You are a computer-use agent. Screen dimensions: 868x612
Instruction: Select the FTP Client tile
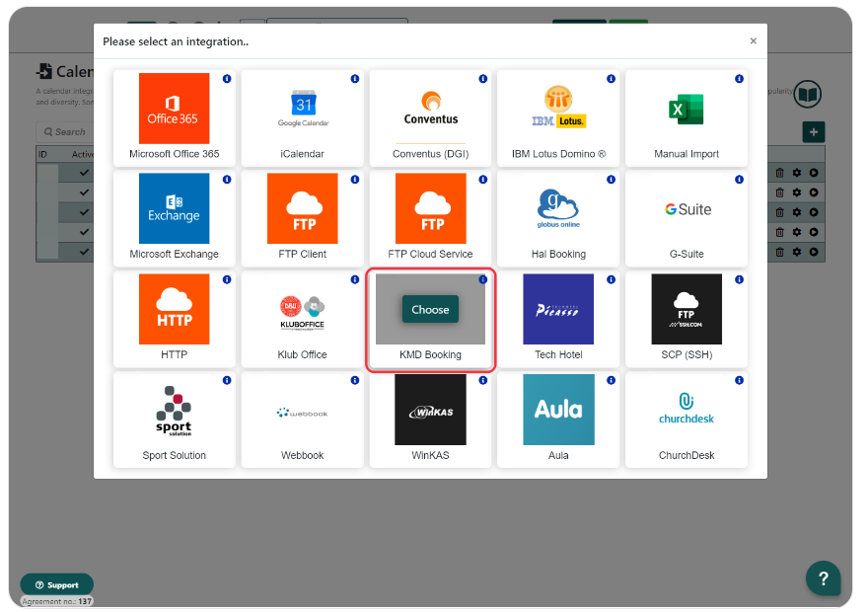click(302, 218)
